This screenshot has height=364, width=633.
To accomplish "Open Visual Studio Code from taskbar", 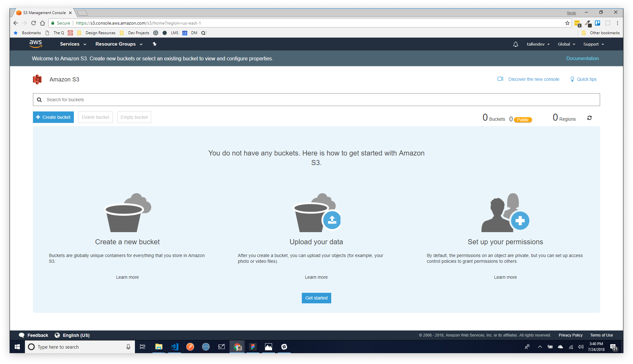I will pyautogui.click(x=175, y=347).
